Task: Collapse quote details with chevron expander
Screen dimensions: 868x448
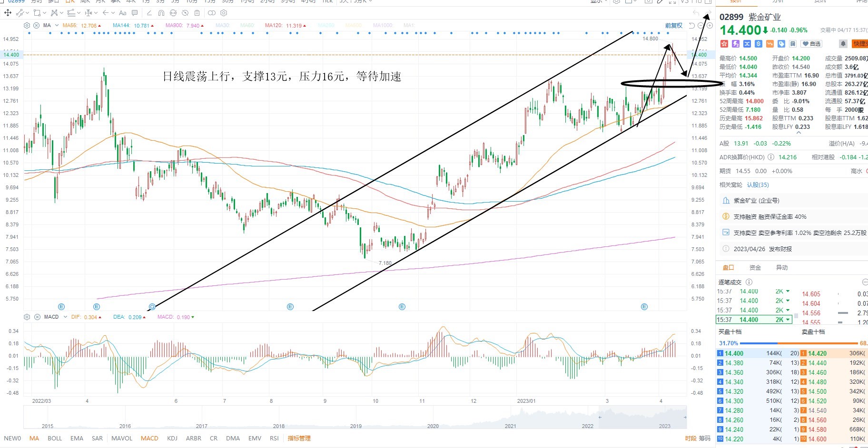Action: [x=799, y=133]
